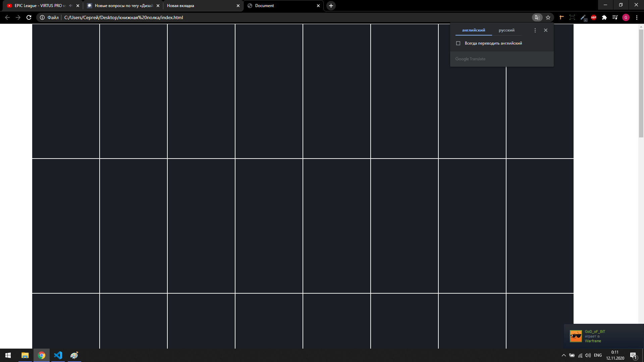Open the orange ruler extension icon
Viewport: 644px width, 362px height.
(561, 17)
